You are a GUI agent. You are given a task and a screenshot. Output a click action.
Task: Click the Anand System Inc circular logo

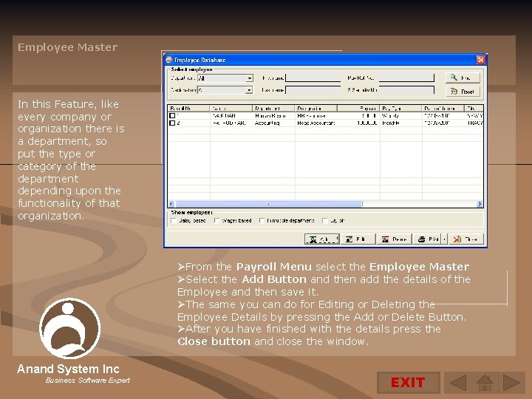pyautogui.click(x=70, y=328)
